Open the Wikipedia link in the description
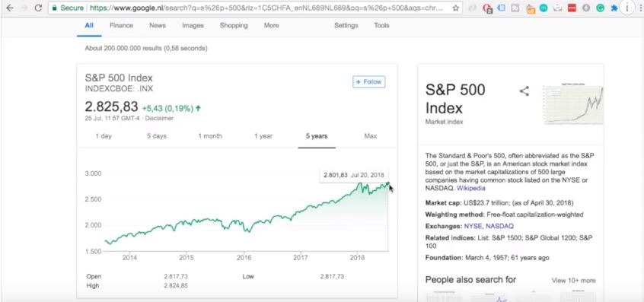The width and height of the screenshot is (644, 302). (471, 189)
